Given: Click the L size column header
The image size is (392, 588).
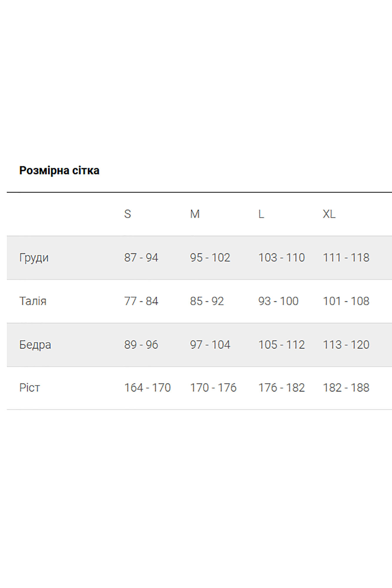Looking at the screenshot, I should (x=261, y=214).
